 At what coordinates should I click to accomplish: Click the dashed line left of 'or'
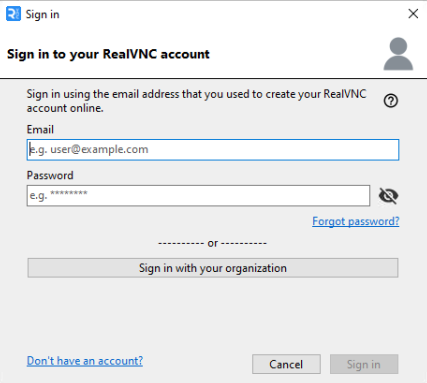pyautogui.click(x=181, y=243)
